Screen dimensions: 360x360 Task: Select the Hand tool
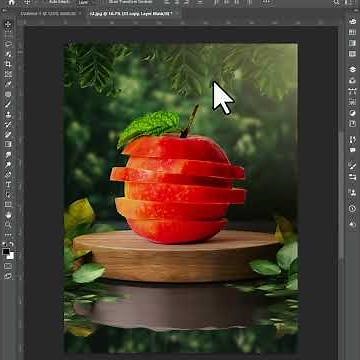pos(8,215)
